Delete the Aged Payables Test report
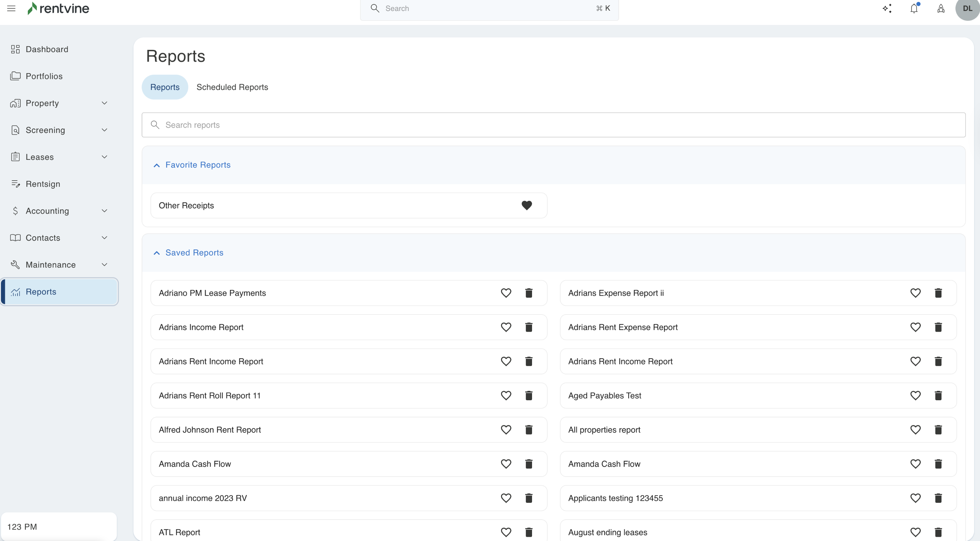Viewport: 980px width, 541px height. [x=938, y=396]
